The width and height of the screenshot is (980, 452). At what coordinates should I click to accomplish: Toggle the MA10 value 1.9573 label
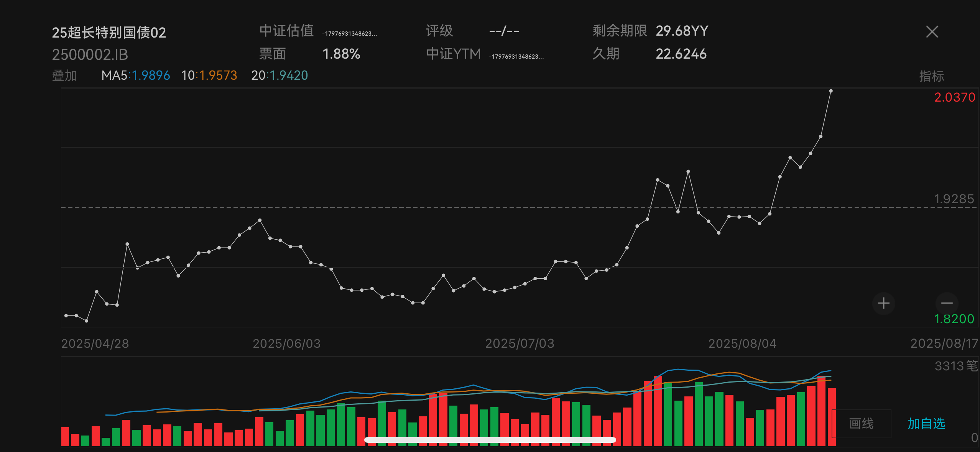tap(209, 76)
